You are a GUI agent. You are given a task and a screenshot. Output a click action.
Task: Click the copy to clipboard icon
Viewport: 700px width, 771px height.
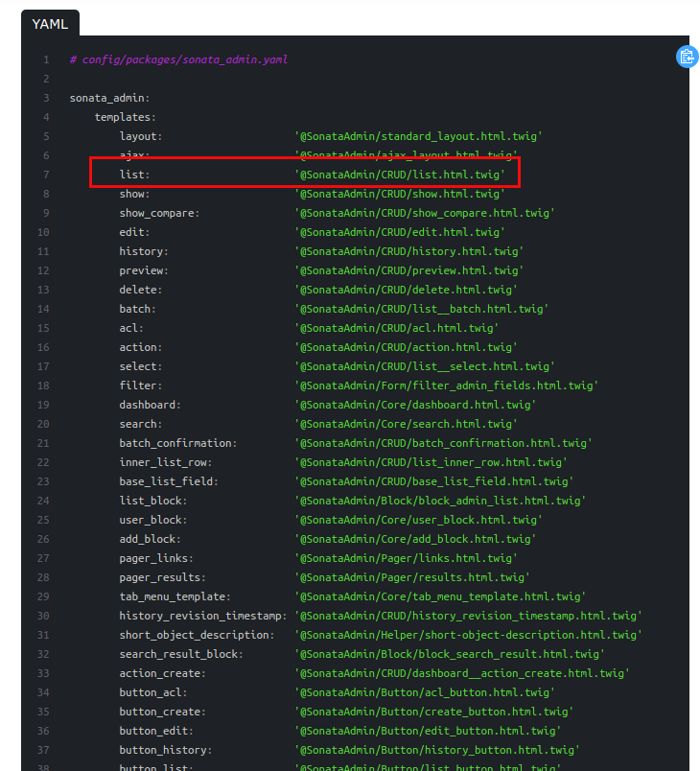pyautogui.click(x=687, y=58)
